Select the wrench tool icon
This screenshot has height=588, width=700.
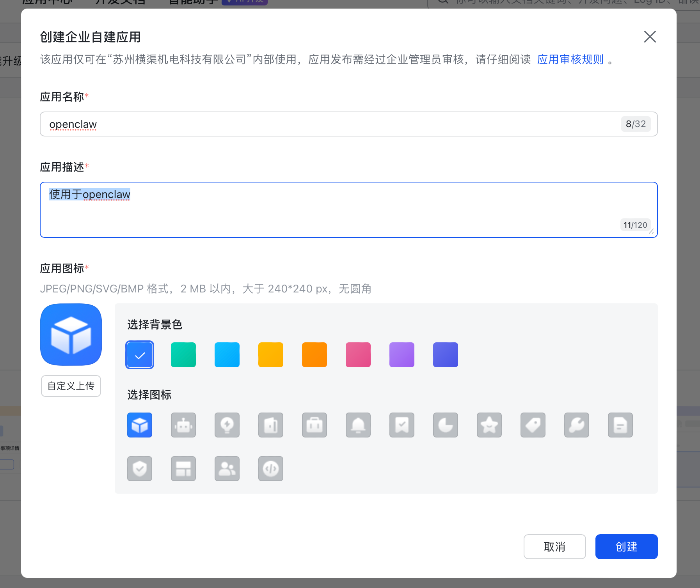pos(577,425)
